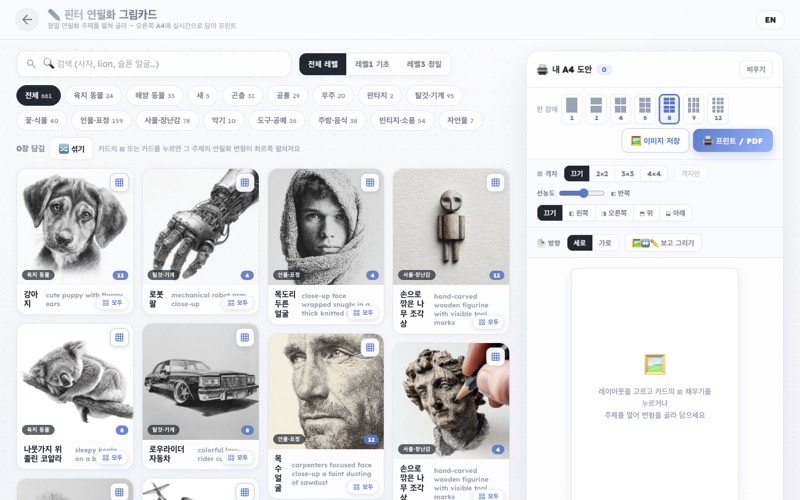The height and width of the screenshot is (500, 800).
Task: Click the grid fill icon on robot arm card
Action: (x=245, y=183)
